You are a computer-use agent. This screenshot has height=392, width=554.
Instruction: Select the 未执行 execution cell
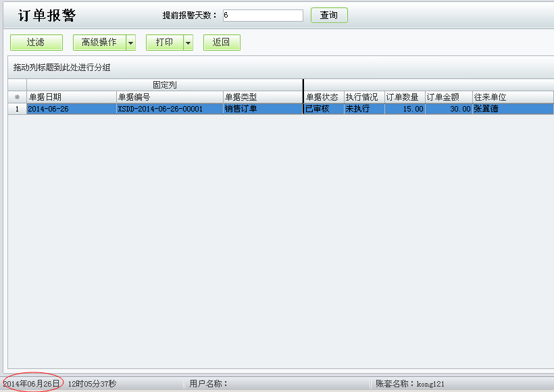pyautogui.click(x=364, y=109)
